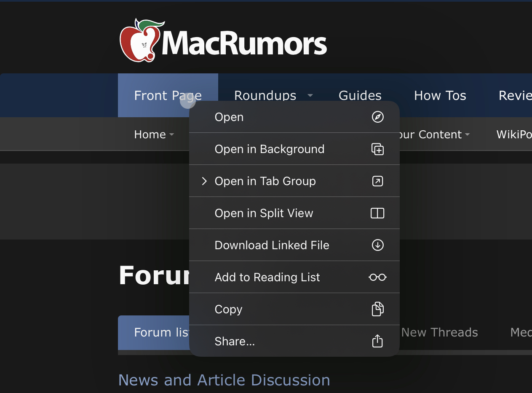The height and width of the screenshot is (393, 532).
Task: Open the WikiPosts nav link
Action: (514, 134)
